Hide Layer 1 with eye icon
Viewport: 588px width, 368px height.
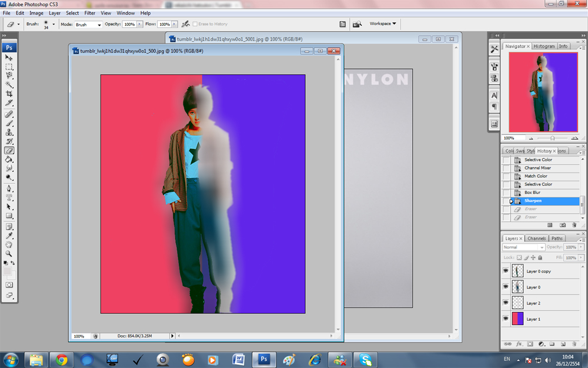point(506,319)
